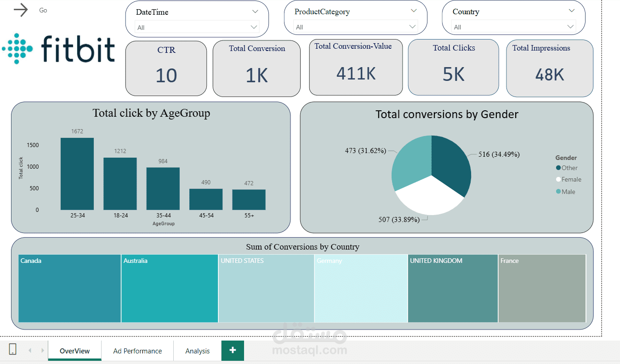Go to previous page tabs arrow
This screenshot has width=620, height=364.
click(x=30, y=351)
